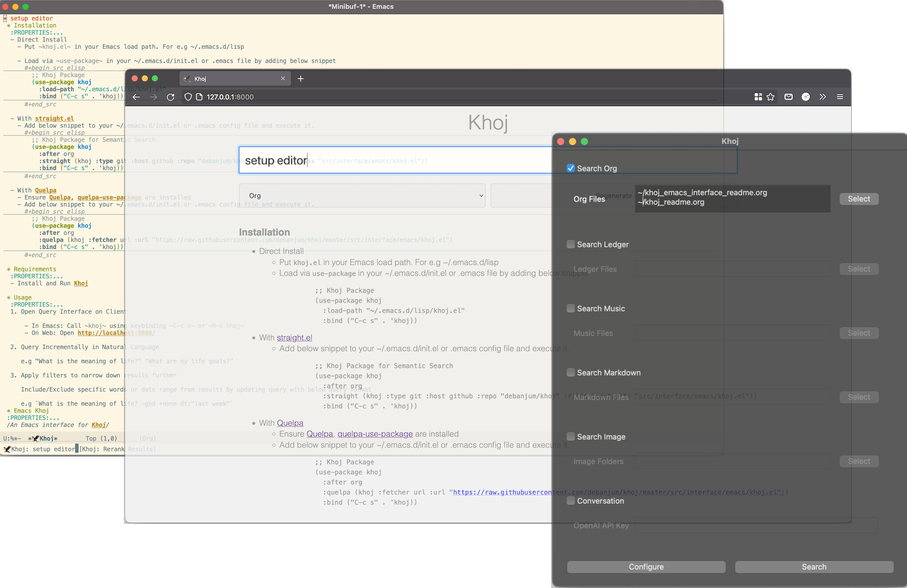This screenshot has width=907, height=588.
Task: Show more tools via double chevron
Action: [823, 97]
